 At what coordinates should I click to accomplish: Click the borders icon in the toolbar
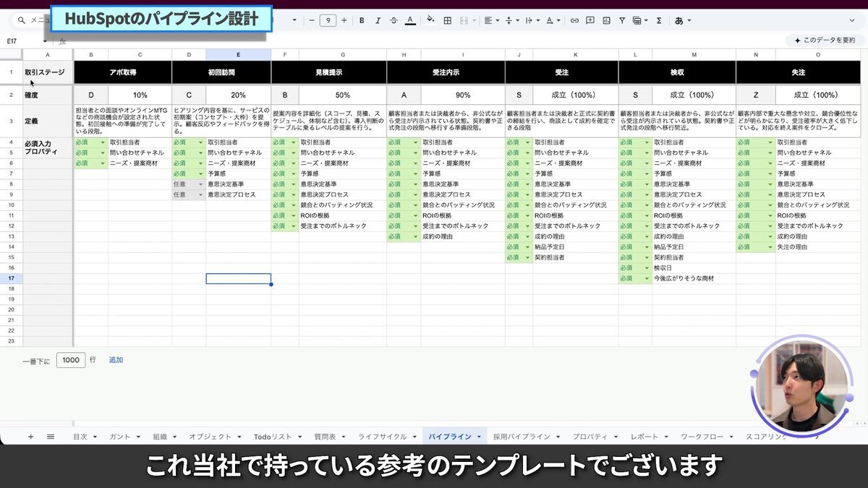[x=447, y=20]
